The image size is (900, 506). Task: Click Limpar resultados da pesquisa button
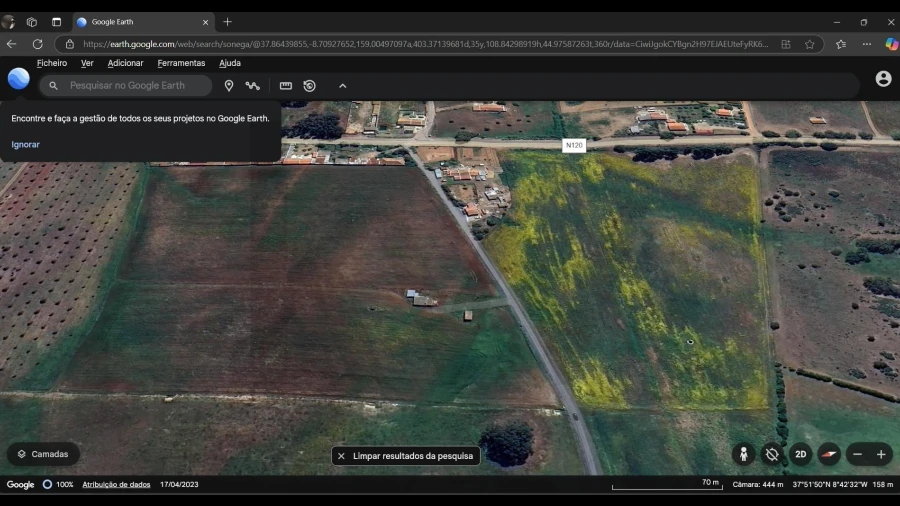(x=406, y=456)
